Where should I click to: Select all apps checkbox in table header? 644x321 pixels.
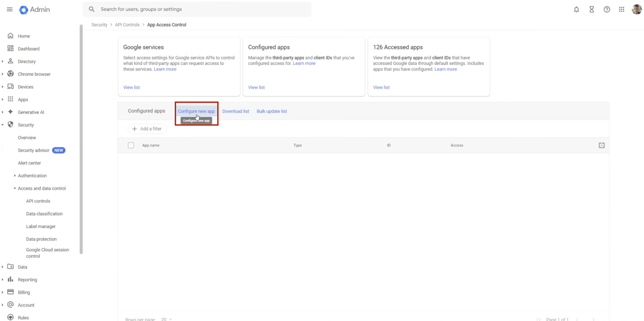pyautogui.click(x=131, y=145)
